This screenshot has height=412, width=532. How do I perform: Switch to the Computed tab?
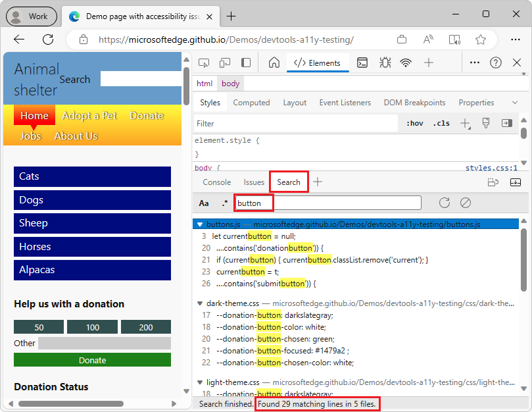[x=251, y=102]
